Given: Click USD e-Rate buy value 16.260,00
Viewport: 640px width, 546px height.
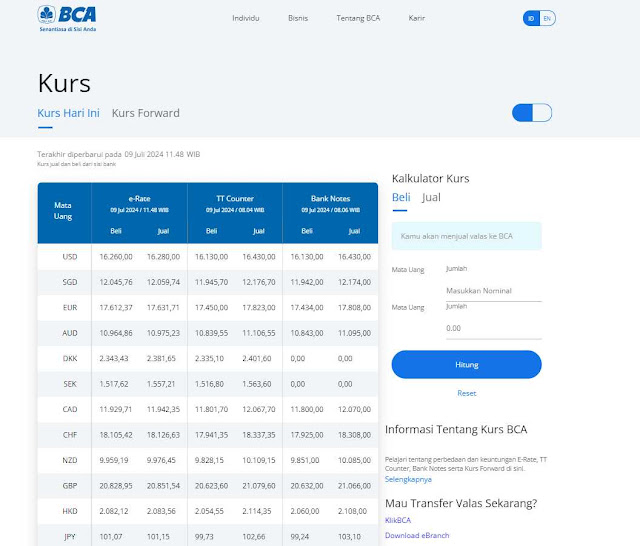Looking at the screenshot, I should pos(116,257).
